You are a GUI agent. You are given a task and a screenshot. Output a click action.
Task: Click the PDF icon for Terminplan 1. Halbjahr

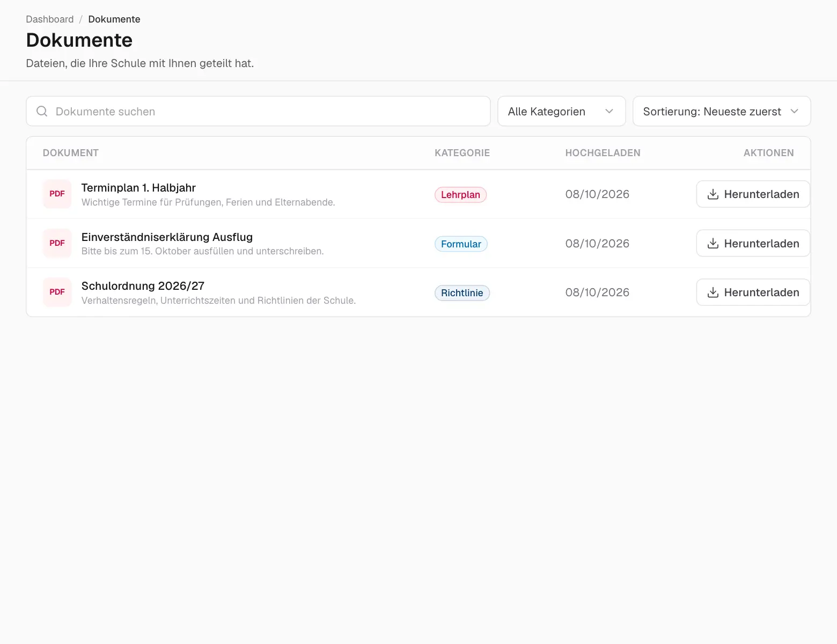(57, 194)
